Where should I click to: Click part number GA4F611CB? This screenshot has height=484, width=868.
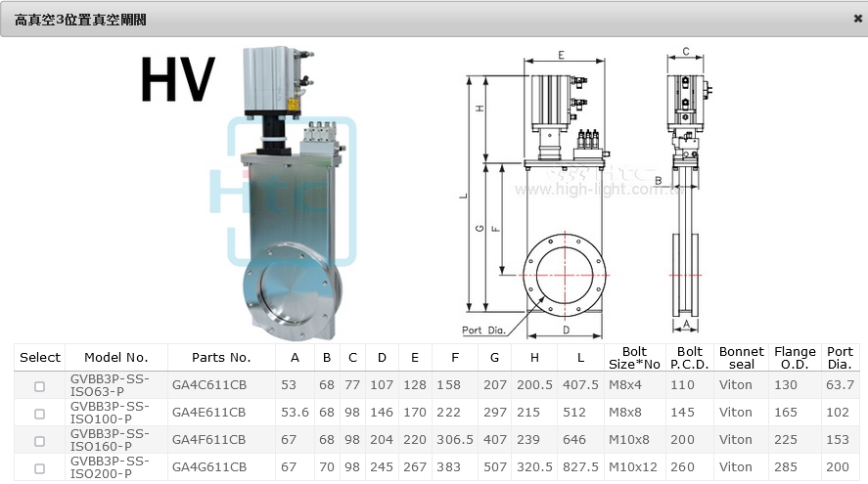point(208,440)
